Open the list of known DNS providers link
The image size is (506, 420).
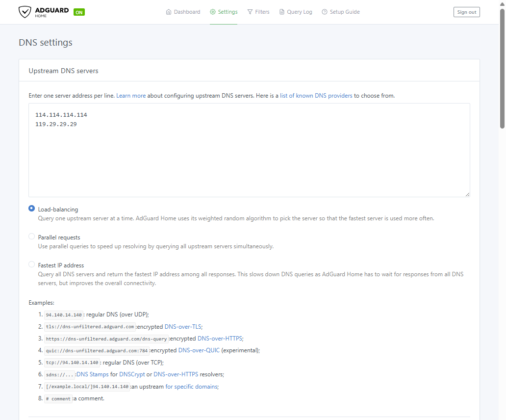click(316, 96)
